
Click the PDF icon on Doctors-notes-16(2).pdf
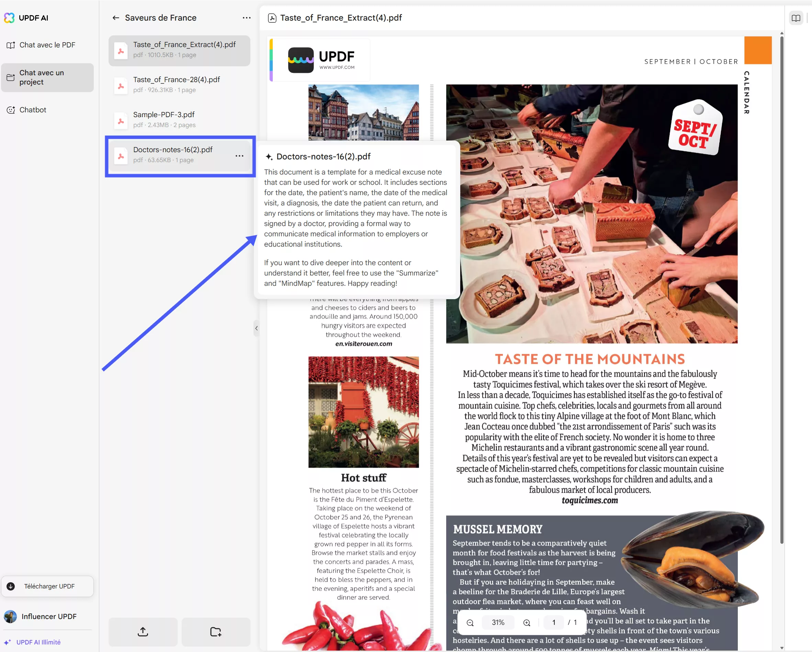[x=121, y=155]
